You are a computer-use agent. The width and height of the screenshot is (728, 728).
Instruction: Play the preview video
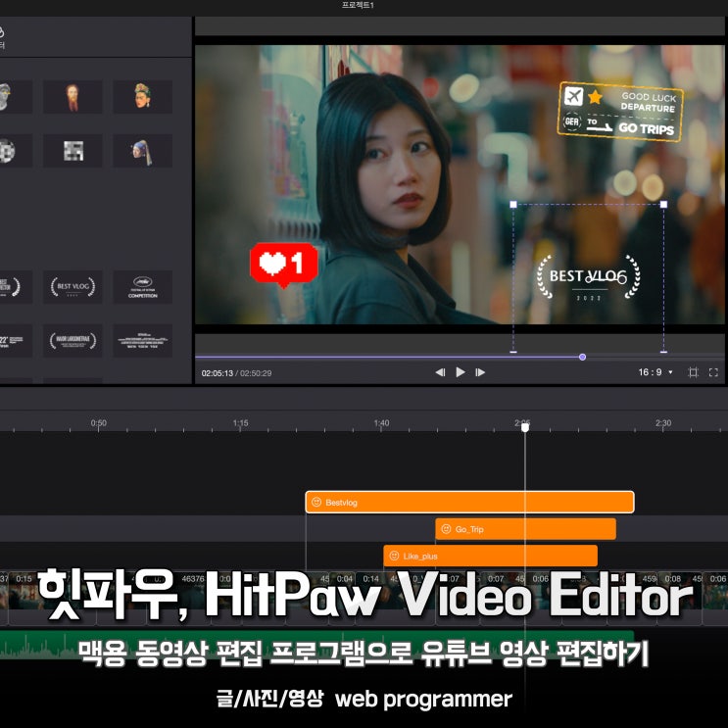(461, 372)
